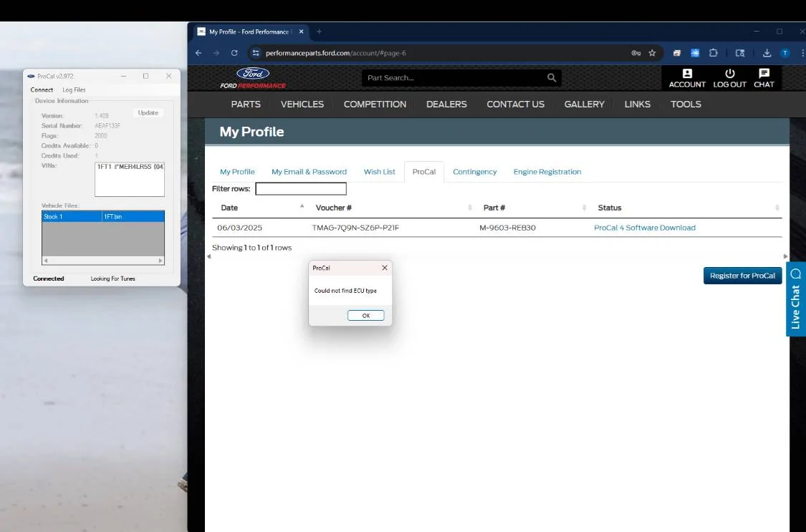Screen dimensions: 806x532
Task: Sort table by Date column
Action: tap(261, 208)
